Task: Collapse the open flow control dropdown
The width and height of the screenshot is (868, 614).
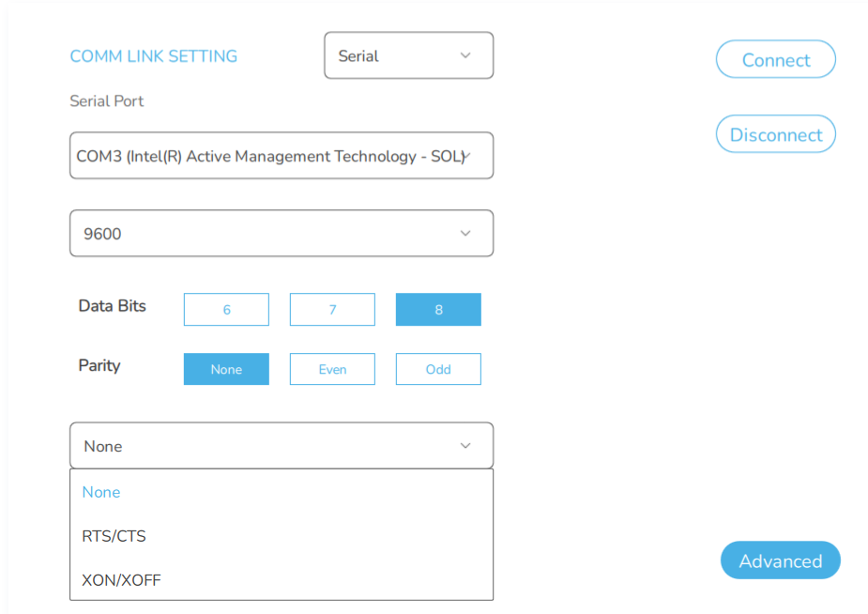Action: 281,446
